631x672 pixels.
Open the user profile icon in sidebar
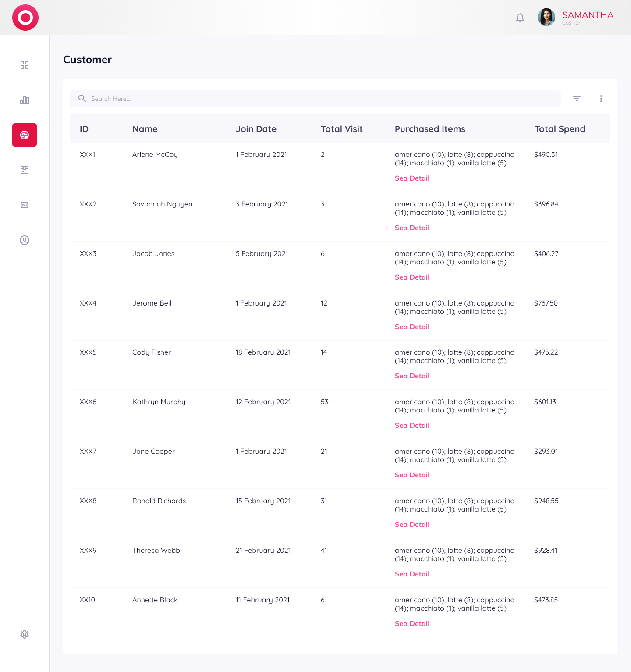coord(25,240)
